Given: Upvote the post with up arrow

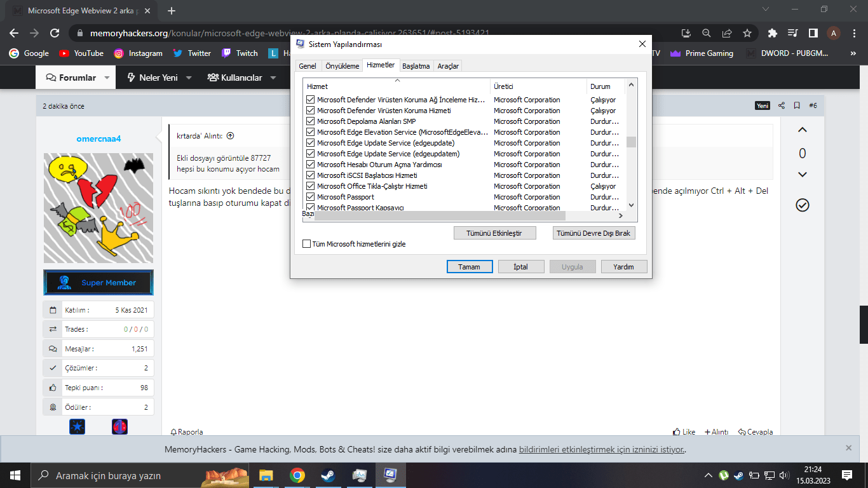Looking at the screenshot, I should tap(802, 130).
